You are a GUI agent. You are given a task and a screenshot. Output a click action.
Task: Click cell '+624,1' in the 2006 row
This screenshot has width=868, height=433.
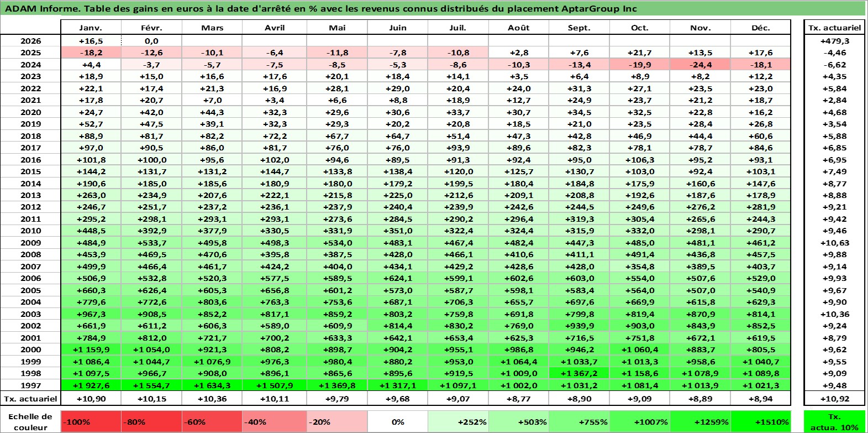tap(398, 278)
